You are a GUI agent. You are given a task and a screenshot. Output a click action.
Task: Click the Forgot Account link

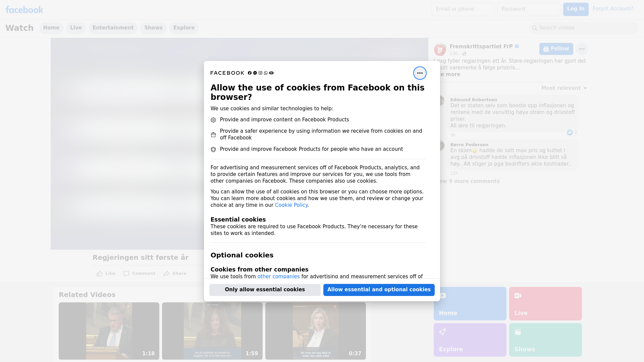613,9
